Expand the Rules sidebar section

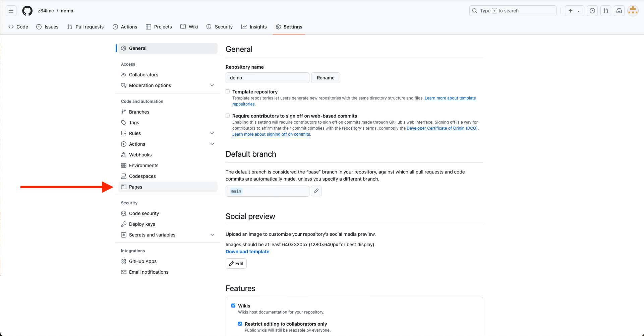point(212,133)
